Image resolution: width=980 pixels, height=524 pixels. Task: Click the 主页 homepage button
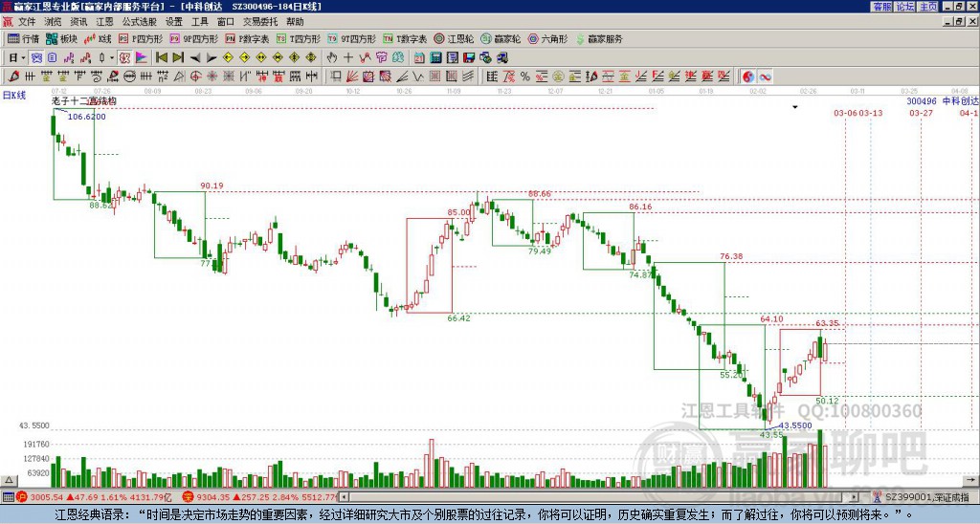tap(928, 7)
